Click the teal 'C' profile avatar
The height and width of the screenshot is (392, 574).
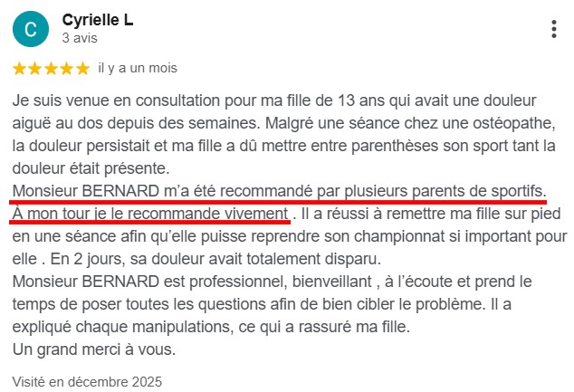[x=31, y=29]
